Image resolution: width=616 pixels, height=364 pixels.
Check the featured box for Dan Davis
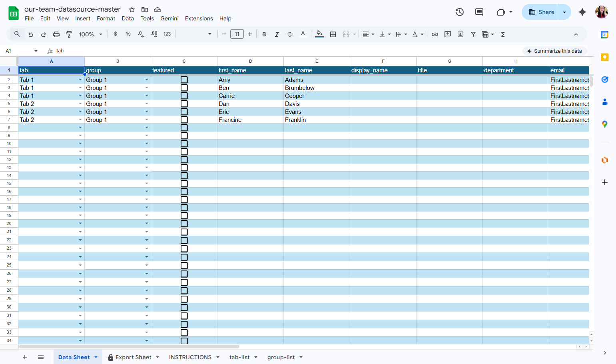(x=184, y=104)
